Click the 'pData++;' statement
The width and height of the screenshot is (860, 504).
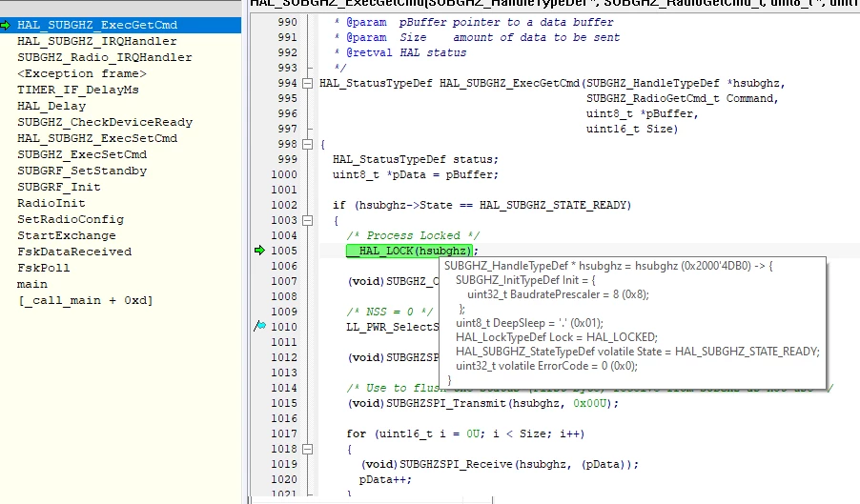pyautogui.click(x=385, y=479)
